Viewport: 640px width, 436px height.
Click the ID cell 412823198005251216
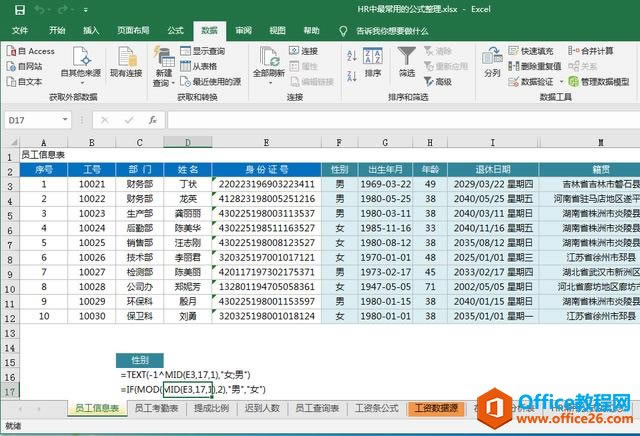[x=267, y=199]
